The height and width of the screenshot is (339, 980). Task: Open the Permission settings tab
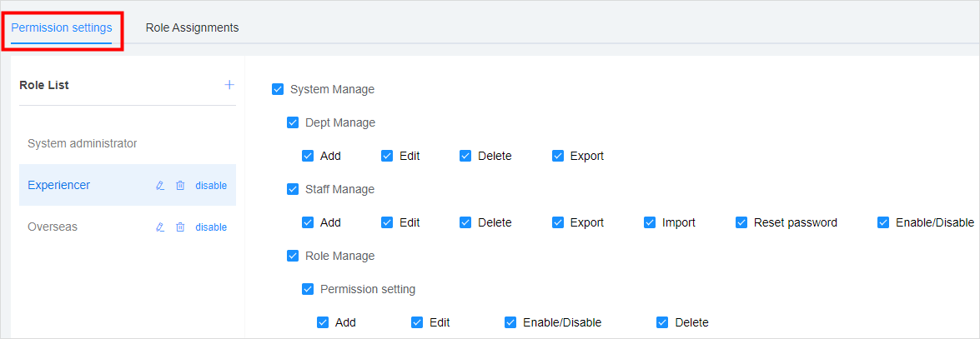(61, 27)
